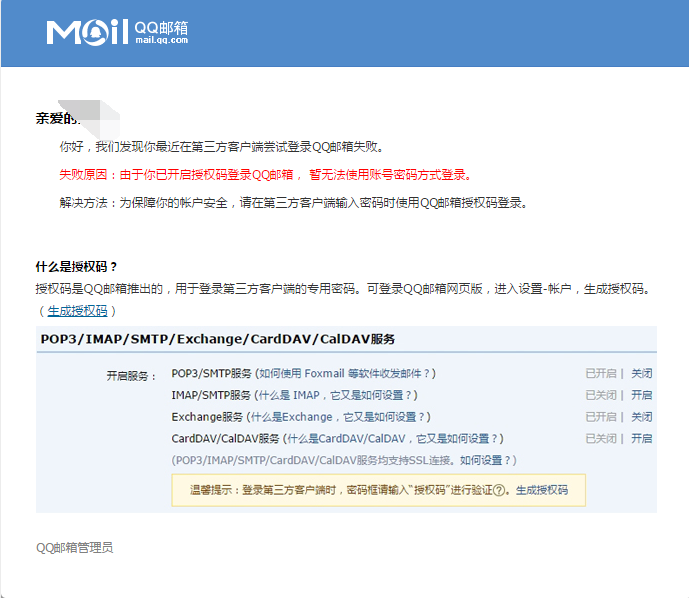Click the 开启服务： label
The height and width of the screenshot is (598, 689).
pyautogui.click(x=131, y=376)
